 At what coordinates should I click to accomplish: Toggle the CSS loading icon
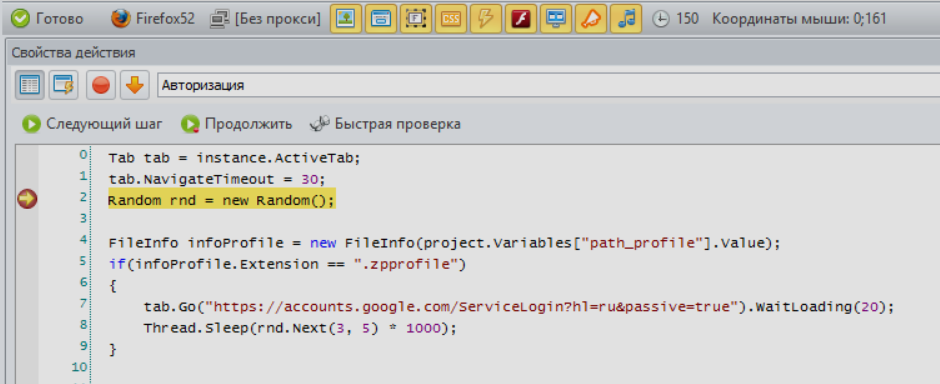450,19
